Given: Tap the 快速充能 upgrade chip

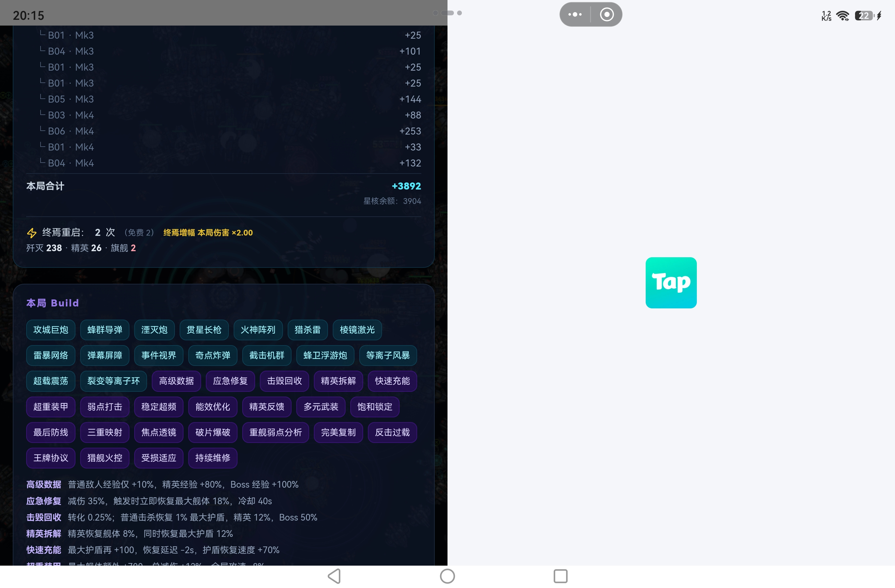Looking at the screenshot, I should 393,381.
